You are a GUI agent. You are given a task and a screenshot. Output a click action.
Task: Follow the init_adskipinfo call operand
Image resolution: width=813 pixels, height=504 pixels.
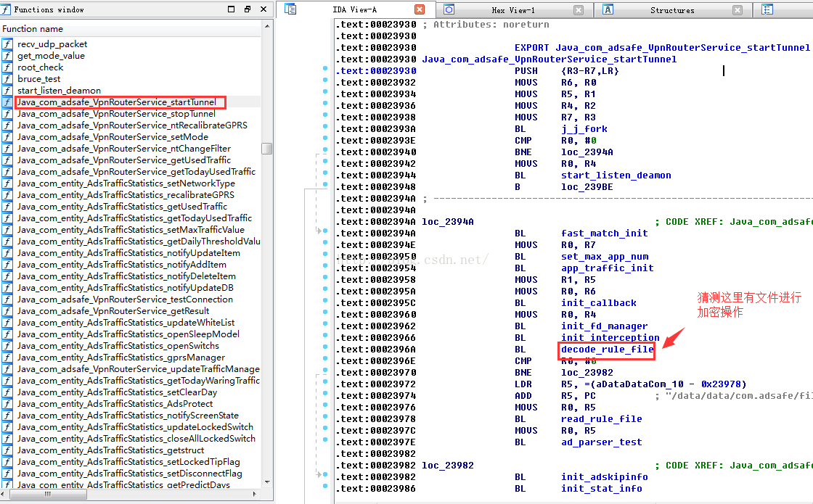click(x=605, y=477)
